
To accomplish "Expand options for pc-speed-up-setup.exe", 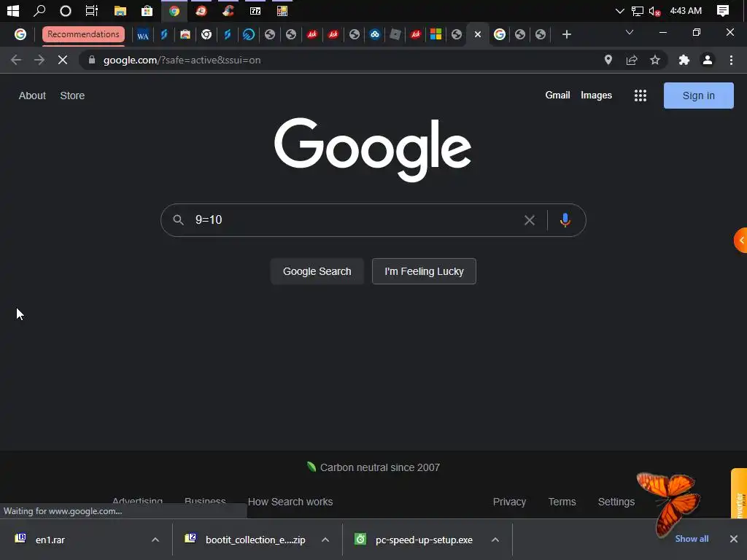I will coord(495,540).
